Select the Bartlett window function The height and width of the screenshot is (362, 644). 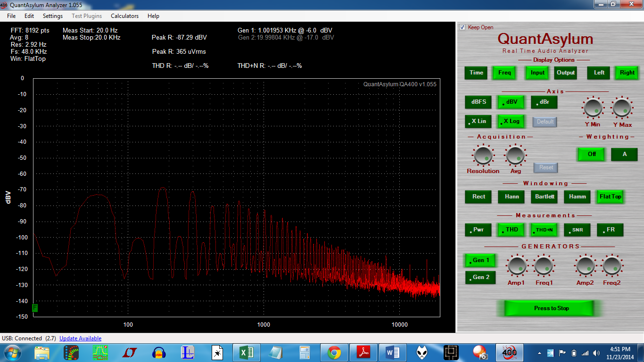544,197
